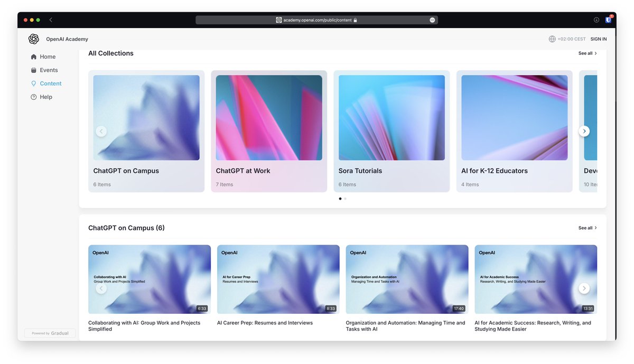This screenshot has height=364, width=634.
Task: Click the OpenAI Academy header title
Action: click(x=67, y=39)
